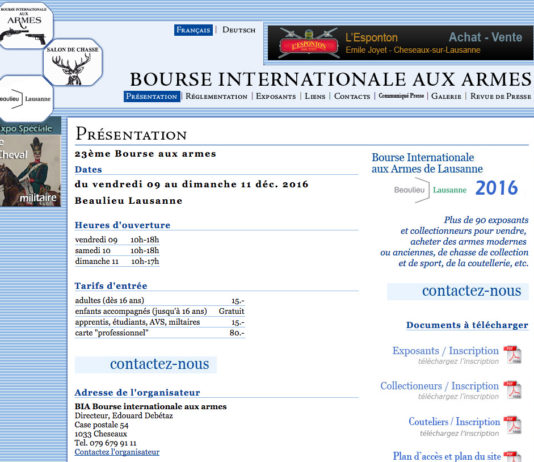Select the Français language option
This screenshot has width=534, height=462.
(193, 30)
